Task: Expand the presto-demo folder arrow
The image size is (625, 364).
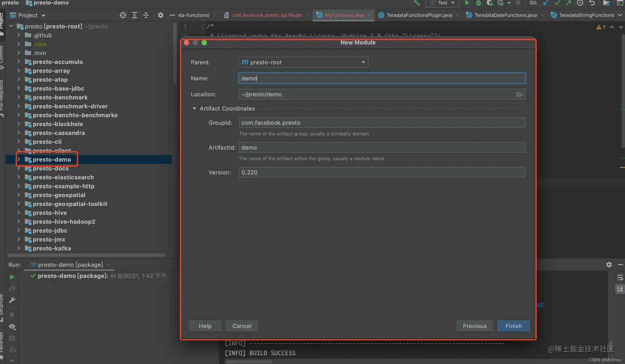Action: coord(19,159)
